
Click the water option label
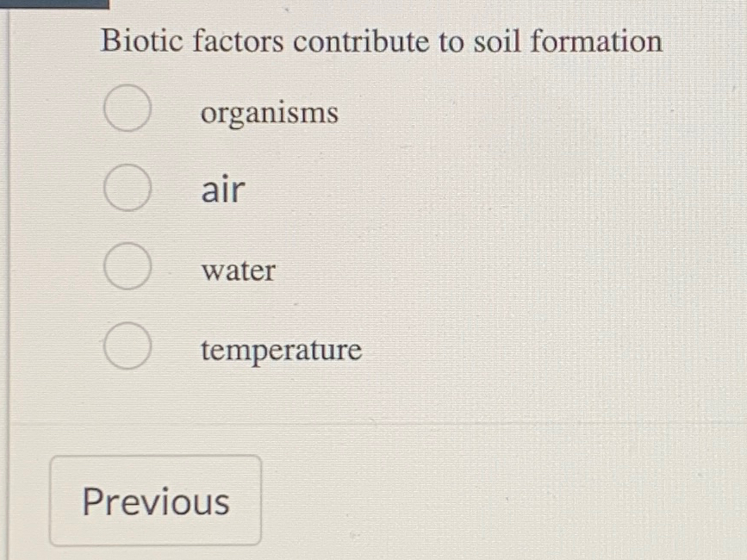238,271
